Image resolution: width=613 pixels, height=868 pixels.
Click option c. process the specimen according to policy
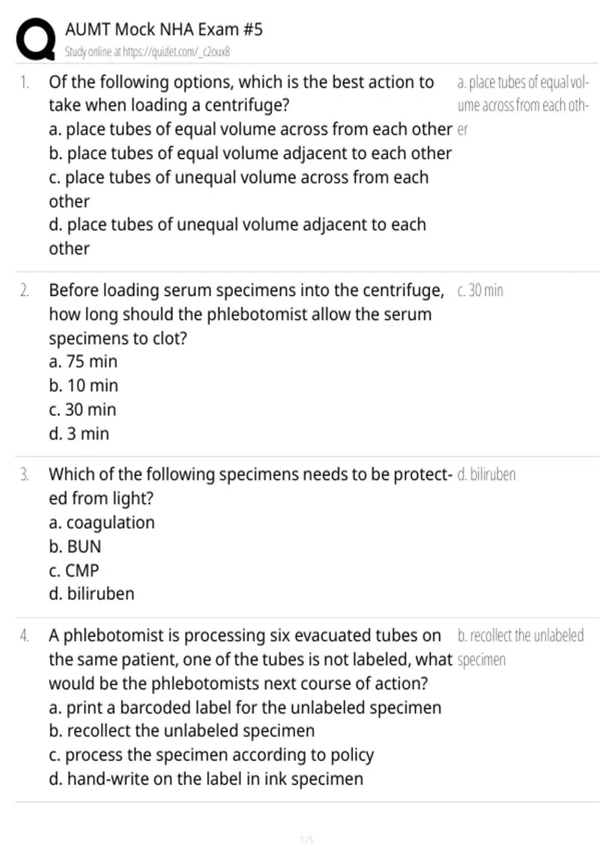[211, 755]
